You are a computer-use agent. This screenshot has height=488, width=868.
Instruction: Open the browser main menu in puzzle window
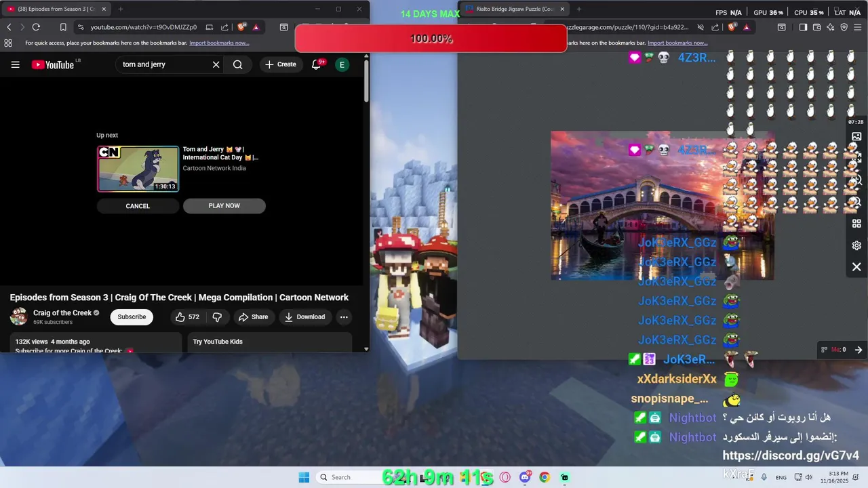click(858, 27)
